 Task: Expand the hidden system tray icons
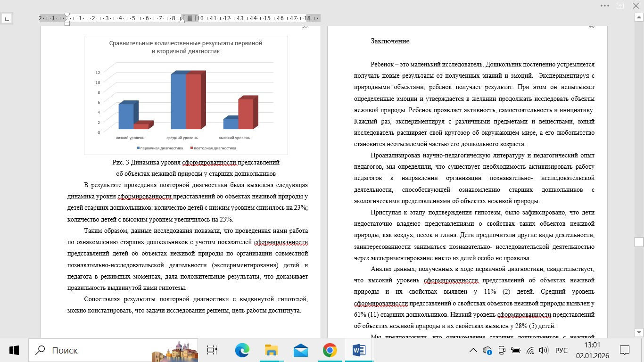pos(473,350)
